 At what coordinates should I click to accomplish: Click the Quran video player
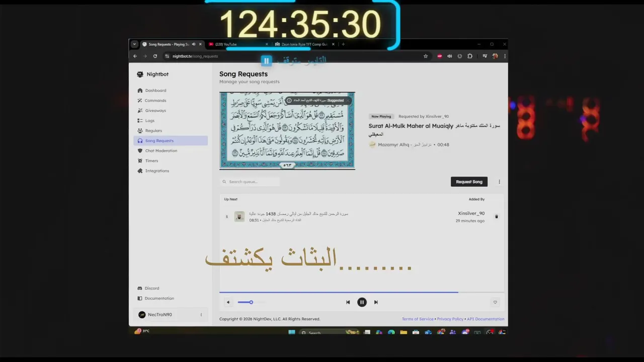[287, 131]
